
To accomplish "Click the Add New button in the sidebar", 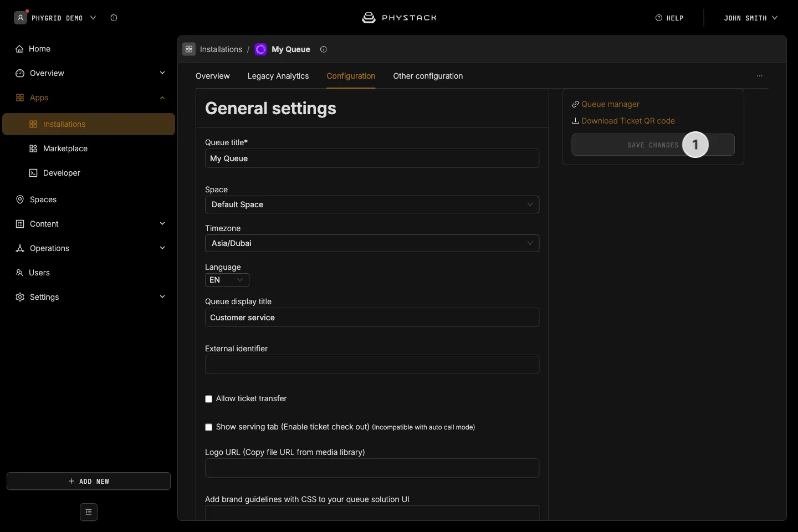I will tap(89, 481).
